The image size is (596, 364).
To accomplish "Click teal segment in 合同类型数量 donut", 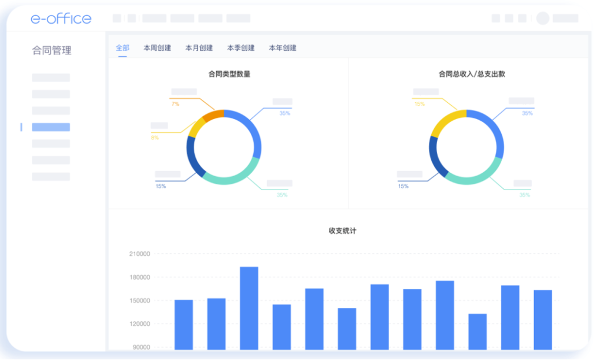I will 235,178.
